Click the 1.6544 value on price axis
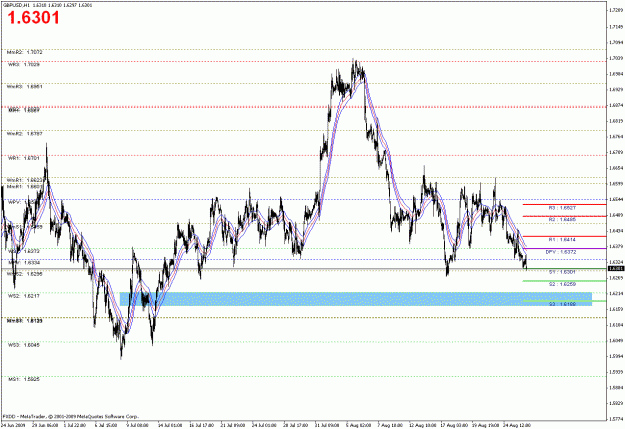 616,199
